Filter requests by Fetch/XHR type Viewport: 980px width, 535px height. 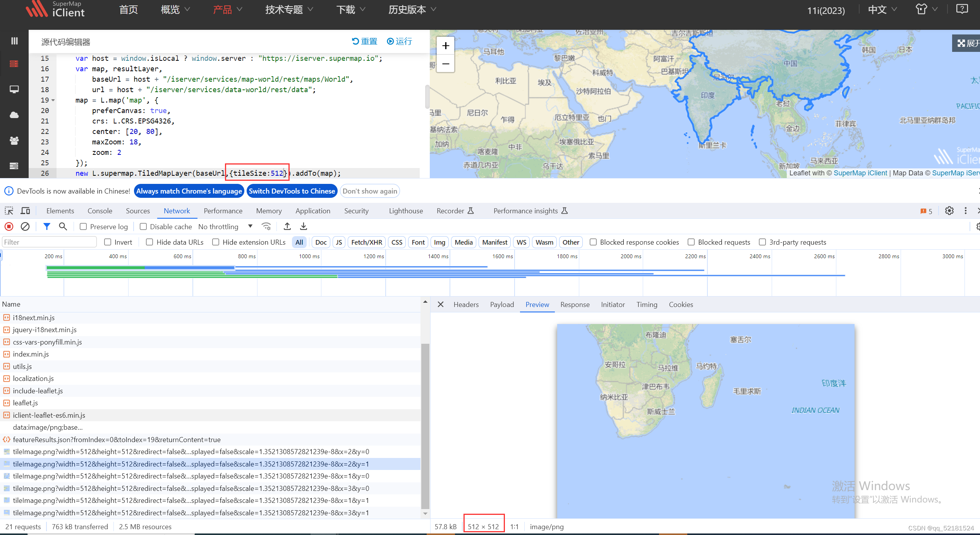coord(367,242)
